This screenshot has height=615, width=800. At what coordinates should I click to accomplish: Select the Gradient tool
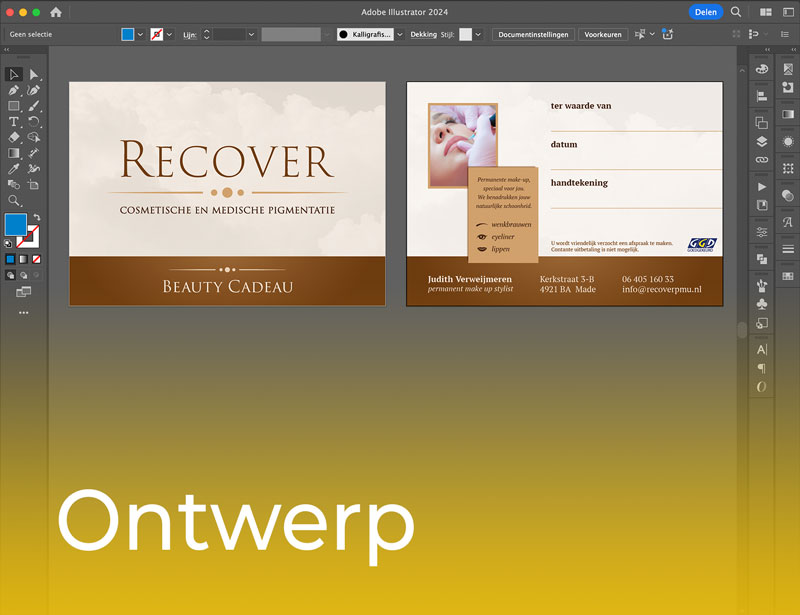14,153
